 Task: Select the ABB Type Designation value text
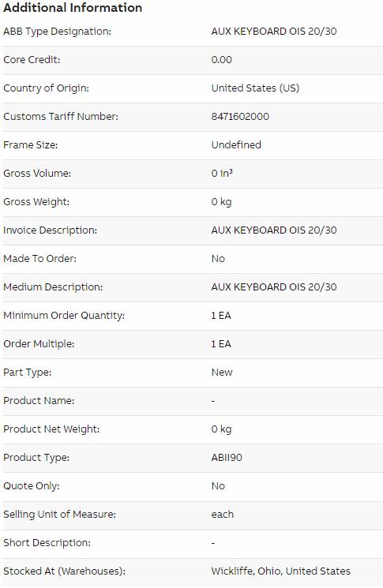[x=274, y=32]
